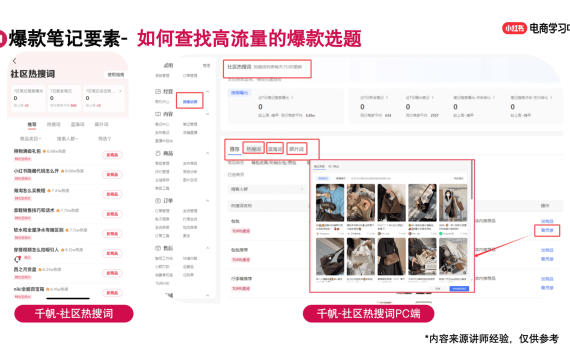Click the 看笔记 link in the 包包推荐 row
This screenshot has height=360, width=570.
point(547,259)
